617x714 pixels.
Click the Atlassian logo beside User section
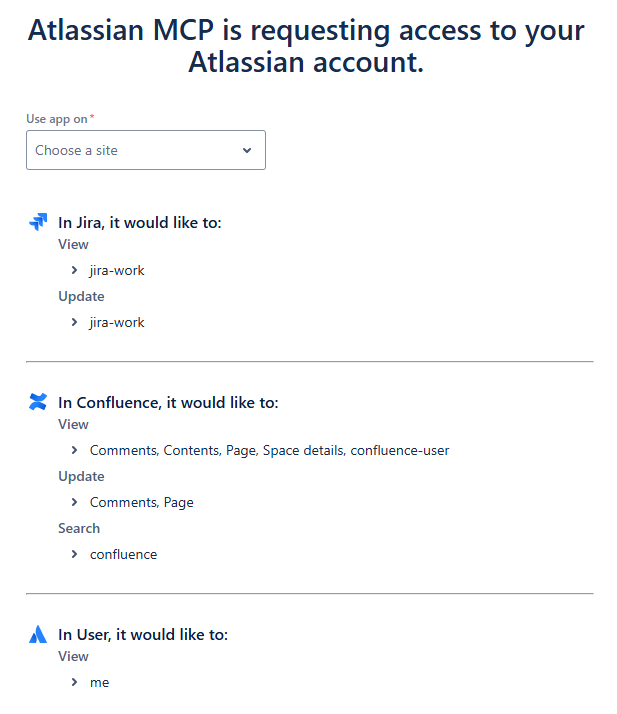pyautogui.click(x=38, y=634)
